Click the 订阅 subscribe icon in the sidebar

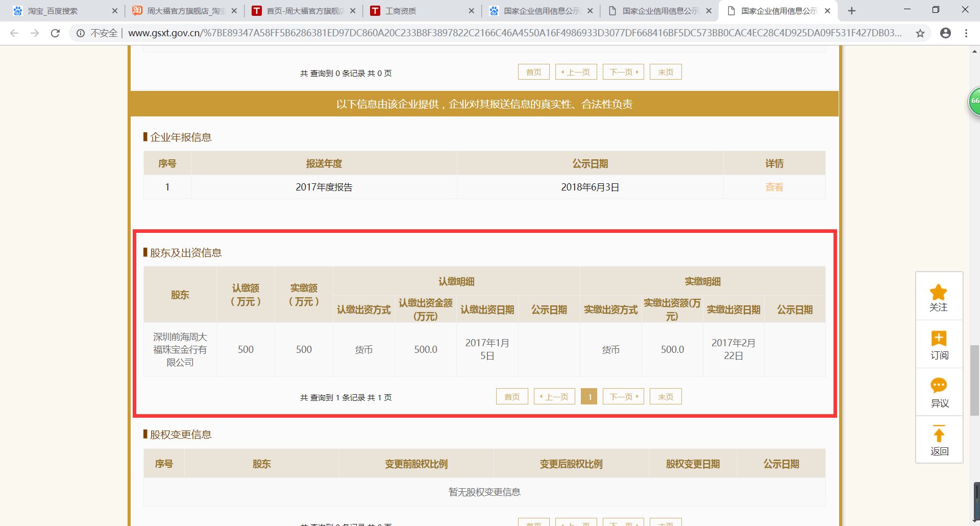[939, 338]
